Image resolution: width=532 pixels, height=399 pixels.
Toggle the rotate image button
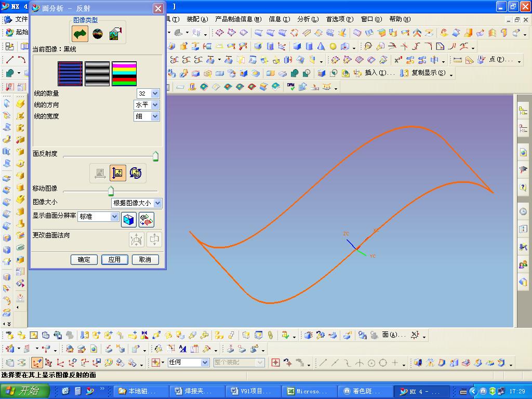click(136, 173)
